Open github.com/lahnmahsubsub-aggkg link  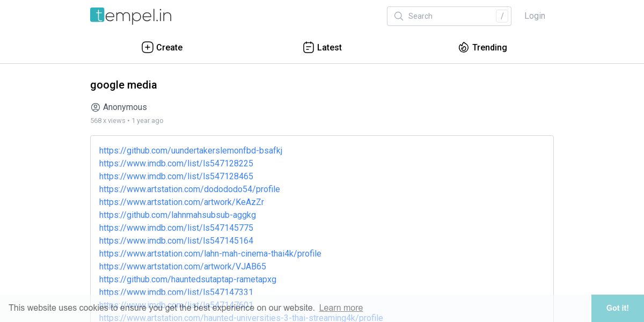(178, 215)
